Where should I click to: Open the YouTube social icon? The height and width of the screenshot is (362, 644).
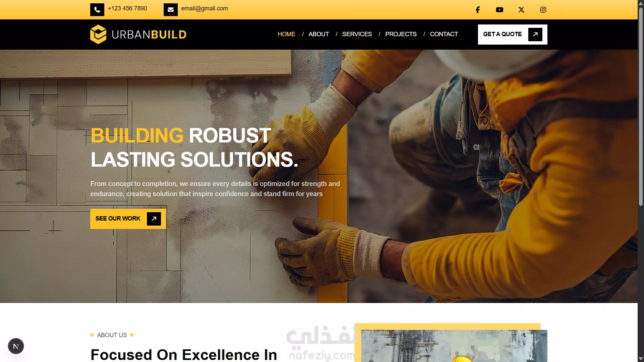click(499, 10)
